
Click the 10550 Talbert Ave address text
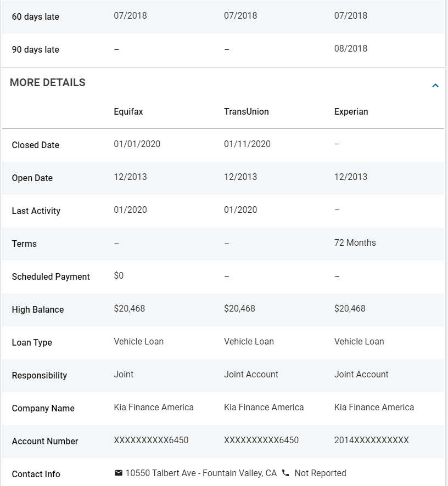[x=201, y=473]
